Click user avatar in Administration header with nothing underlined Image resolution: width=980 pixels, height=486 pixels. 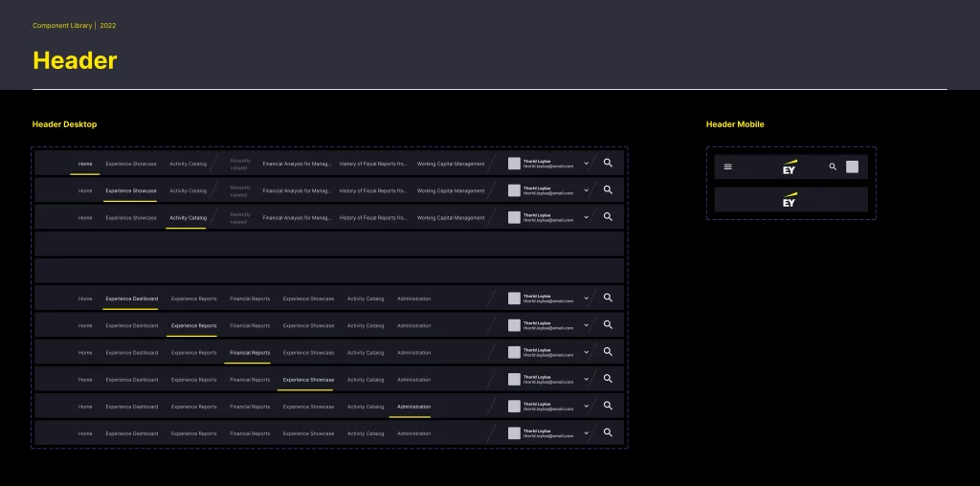[514, 432]
